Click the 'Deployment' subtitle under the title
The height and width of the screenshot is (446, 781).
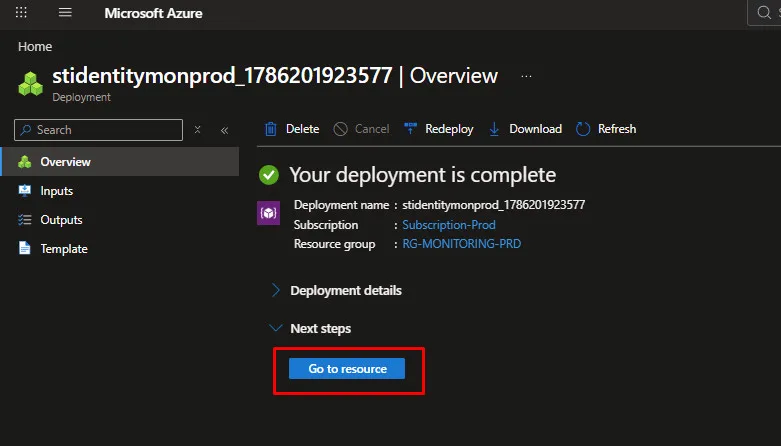81,97
